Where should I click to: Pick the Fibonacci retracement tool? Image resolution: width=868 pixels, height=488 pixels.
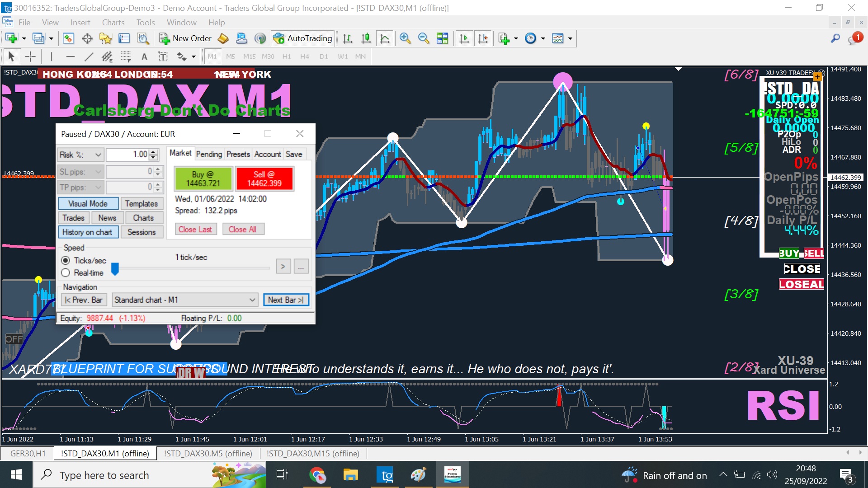coord(126,56)
